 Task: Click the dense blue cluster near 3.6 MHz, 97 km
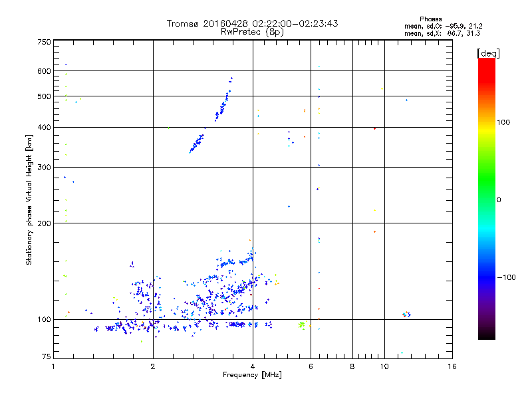point(237,325)
